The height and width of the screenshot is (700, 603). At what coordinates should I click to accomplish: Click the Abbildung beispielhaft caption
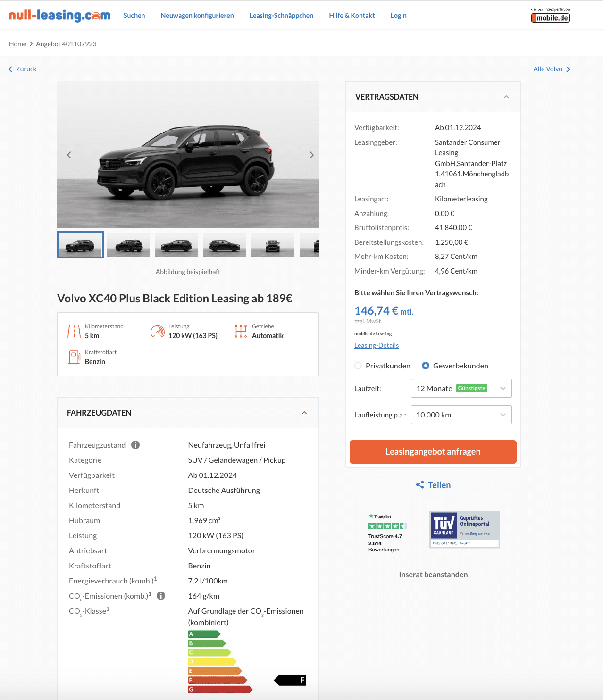188,272
